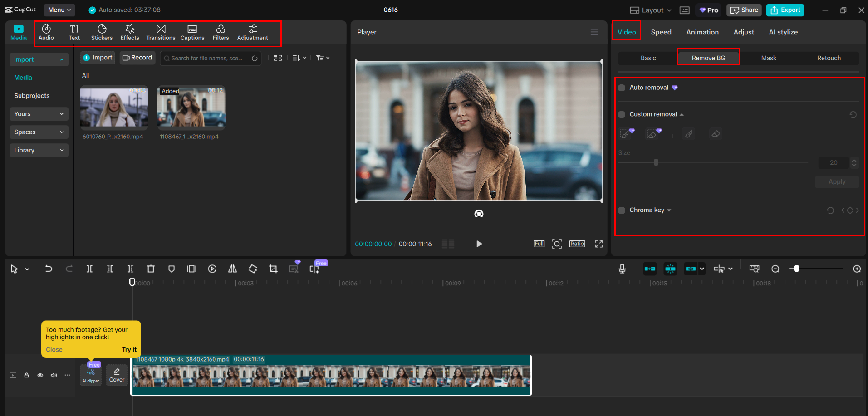
Task: Select the free Eraser tool under Custom removal
Action: [716, 133]
